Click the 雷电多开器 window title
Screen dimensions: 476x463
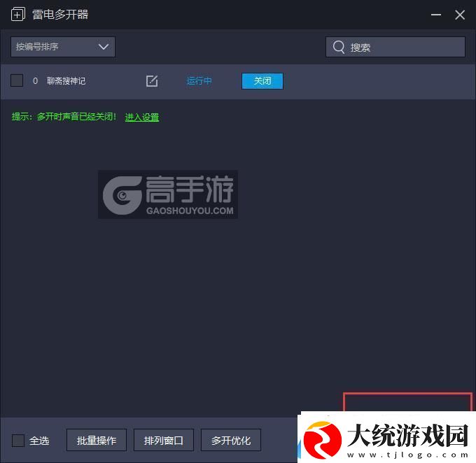click(60, 14)
